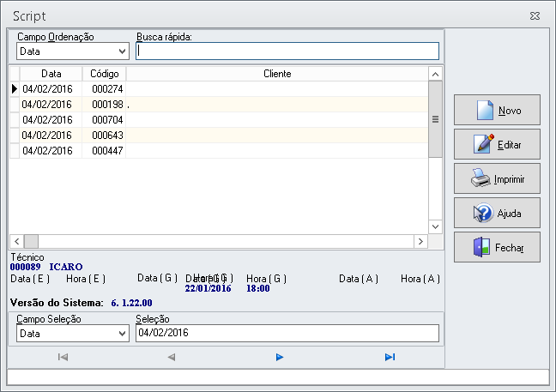Go to previous record navigation arrow
The height and width of the screenshot is (392, 556).
[x=172, y=357]
